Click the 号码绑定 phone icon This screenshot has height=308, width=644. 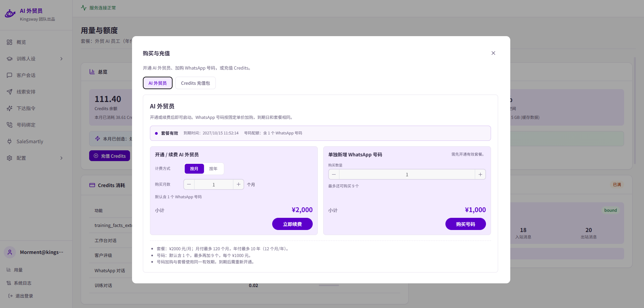point(9,125)
